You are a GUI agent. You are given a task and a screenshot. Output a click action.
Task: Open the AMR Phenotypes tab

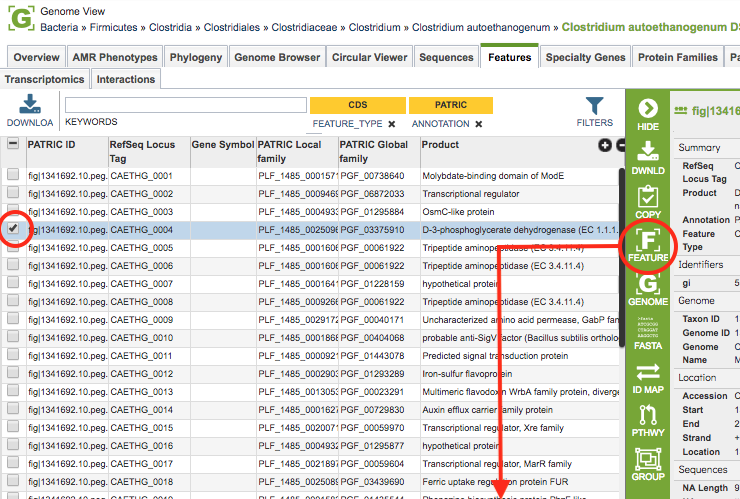click(115, 57)
